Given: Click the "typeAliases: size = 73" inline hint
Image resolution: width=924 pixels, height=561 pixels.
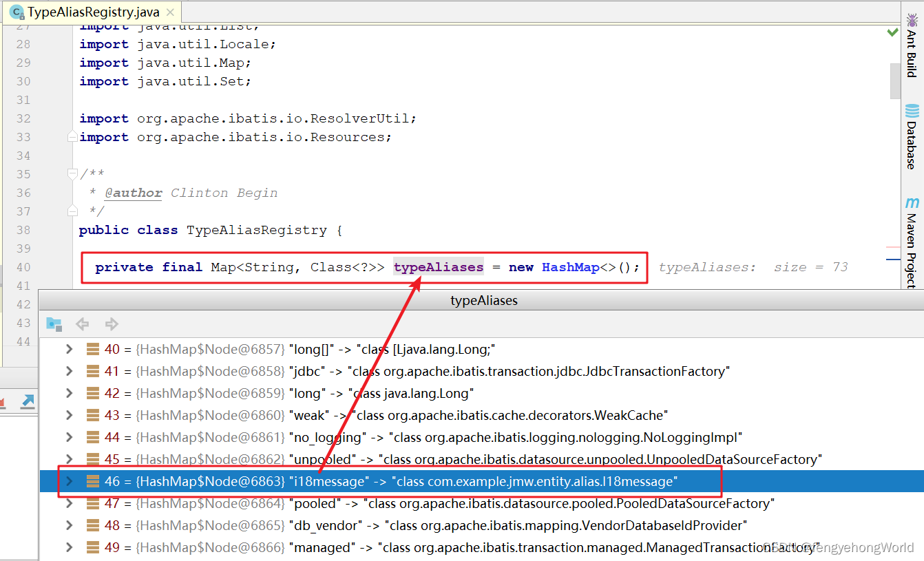Looking at the screenshot, I should click(x=753, y=267).
